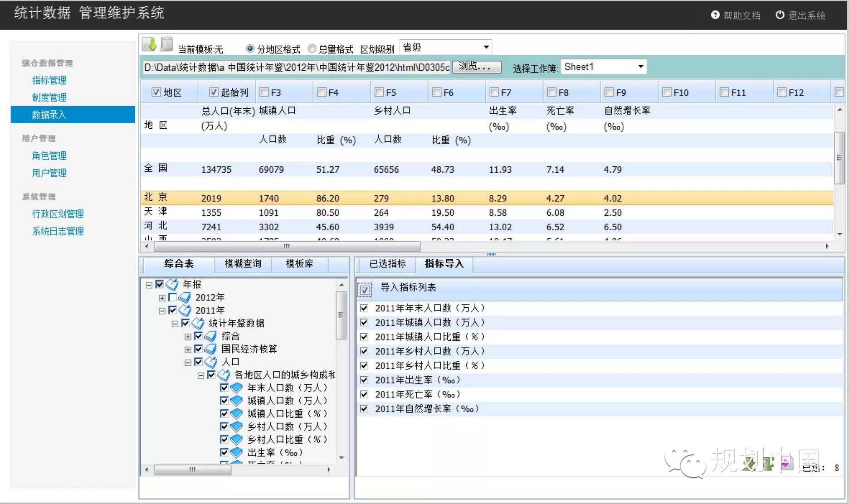This screenshot has width=849, height=504.
Task: Click the 浏览... browse button
Action: coord(477,67)
